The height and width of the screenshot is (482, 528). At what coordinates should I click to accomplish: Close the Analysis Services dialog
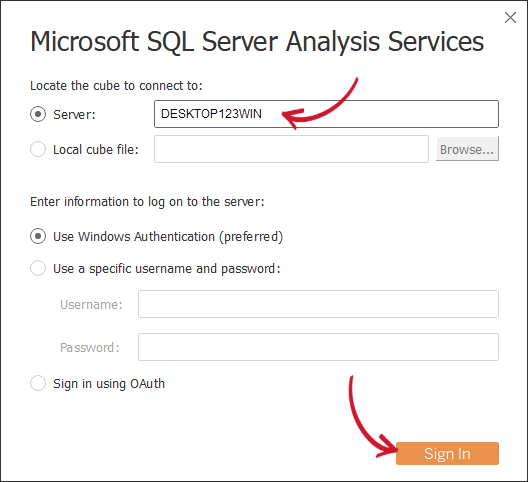510,18
